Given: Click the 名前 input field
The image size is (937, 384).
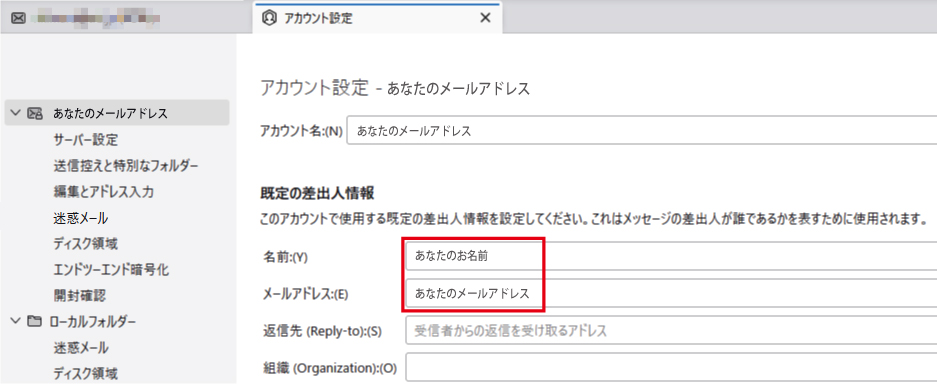Looking at the screenshot, I should [x=671, y=256].
